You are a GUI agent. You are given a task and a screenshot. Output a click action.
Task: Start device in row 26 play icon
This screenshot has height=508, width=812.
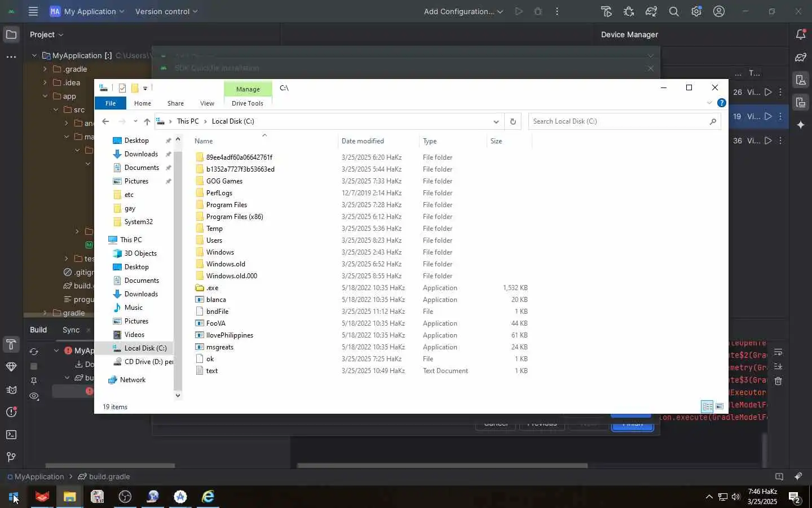tap(768, 92)
